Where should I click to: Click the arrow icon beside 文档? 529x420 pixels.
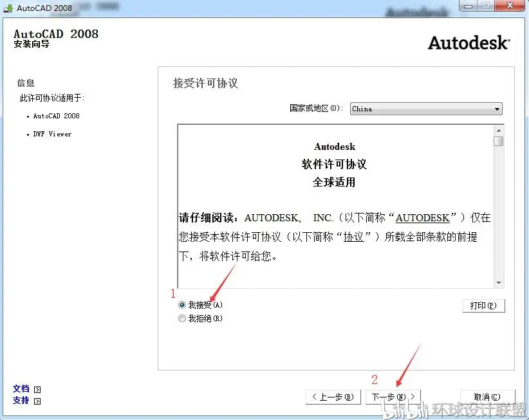(x=37, y=390)
